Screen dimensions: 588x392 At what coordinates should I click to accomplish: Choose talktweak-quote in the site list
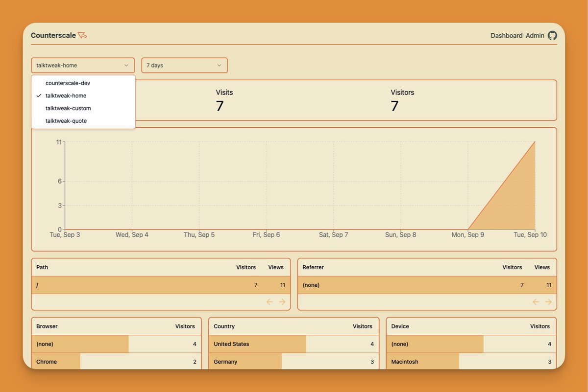tap(83, 121)
